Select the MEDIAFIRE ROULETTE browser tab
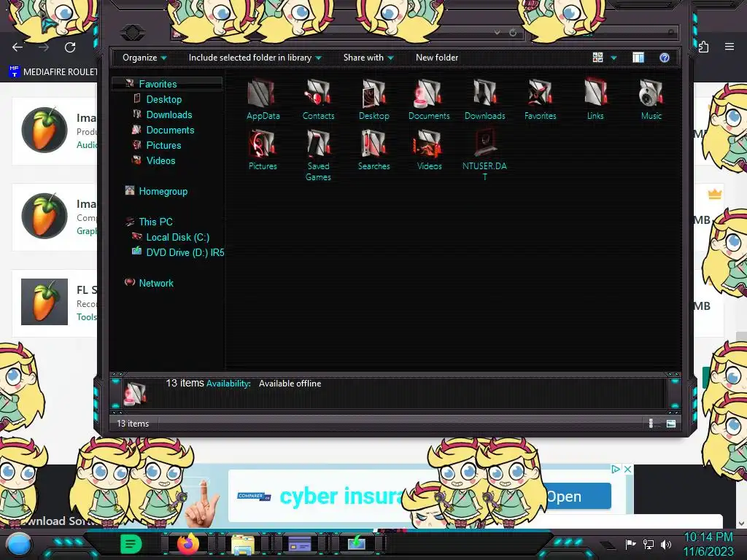 (53, 72)
